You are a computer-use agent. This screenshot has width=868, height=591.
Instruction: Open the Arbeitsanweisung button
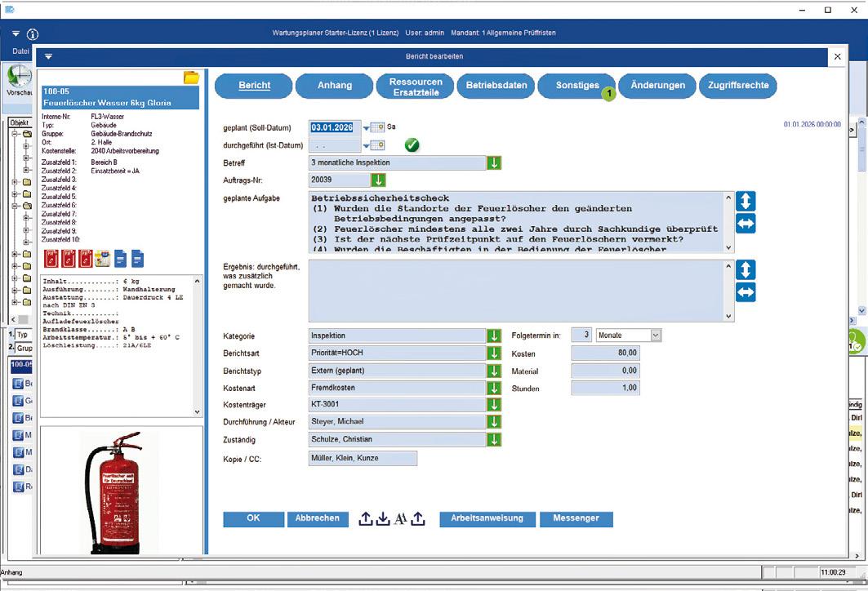pos(487,518)
